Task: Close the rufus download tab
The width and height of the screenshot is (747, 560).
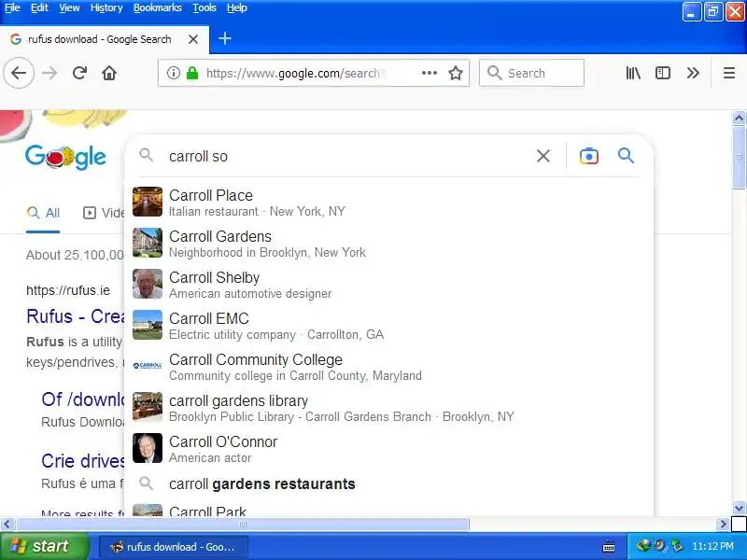Action: click(x=193, y=39)
